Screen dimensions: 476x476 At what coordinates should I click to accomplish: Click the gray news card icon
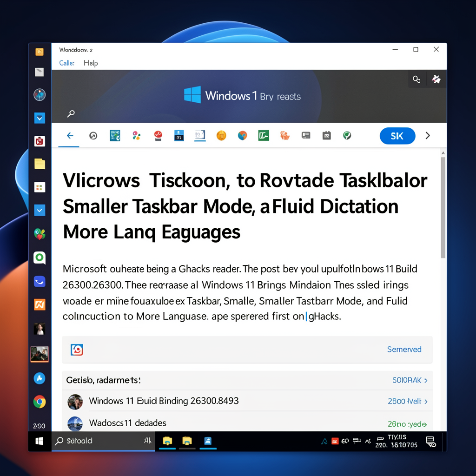tap(306, 135)
